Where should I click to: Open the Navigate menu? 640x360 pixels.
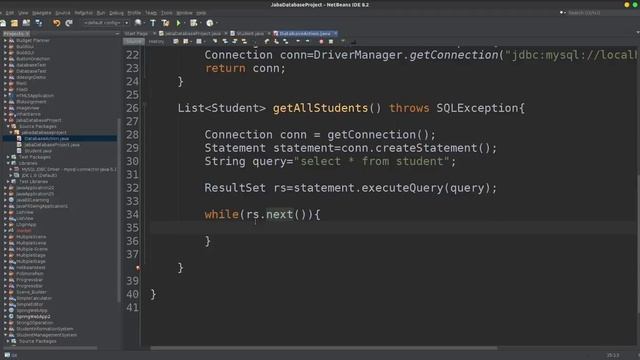pyautogui.click(x=42, y=13)
